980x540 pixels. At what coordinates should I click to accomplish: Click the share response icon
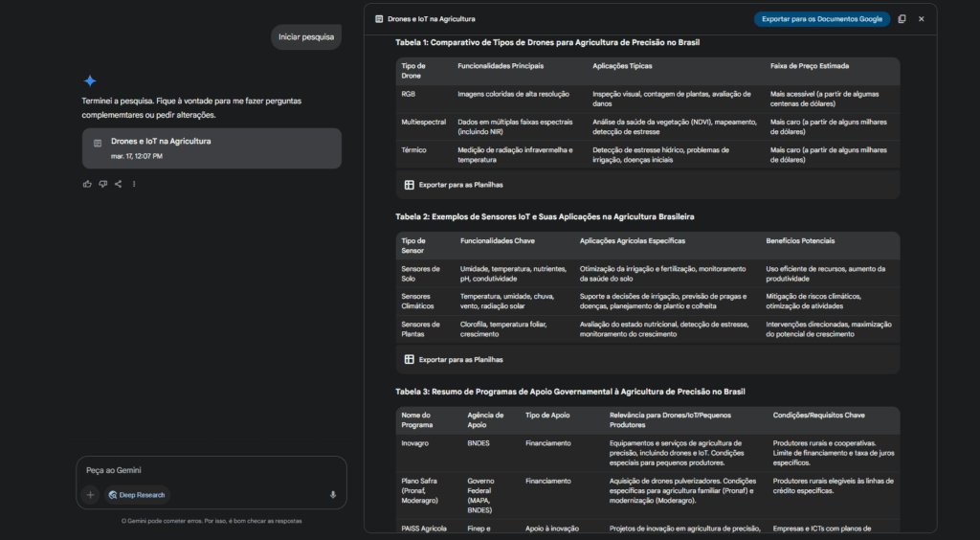pos(118,184)
